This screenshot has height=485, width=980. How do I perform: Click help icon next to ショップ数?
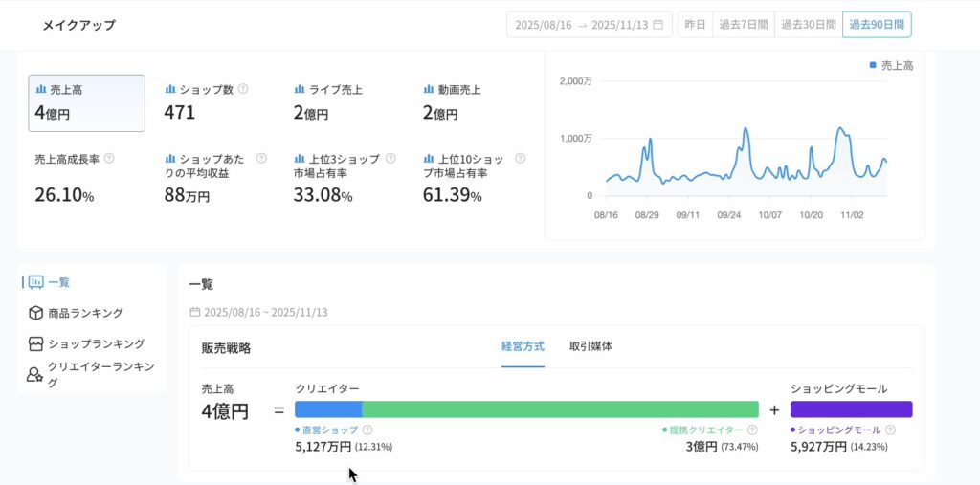(x=243, y=89)
